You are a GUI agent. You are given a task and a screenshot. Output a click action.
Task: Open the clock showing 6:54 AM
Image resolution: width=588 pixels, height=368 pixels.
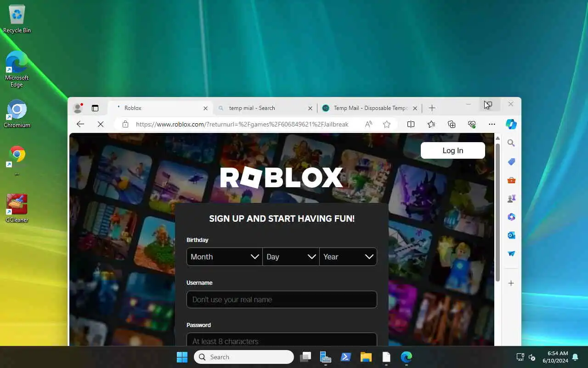tap(555, 357)
